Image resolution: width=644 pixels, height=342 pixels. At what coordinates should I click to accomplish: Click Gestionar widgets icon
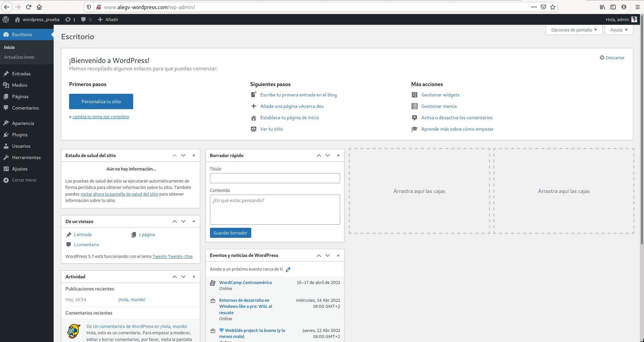(x=415, y=95)
